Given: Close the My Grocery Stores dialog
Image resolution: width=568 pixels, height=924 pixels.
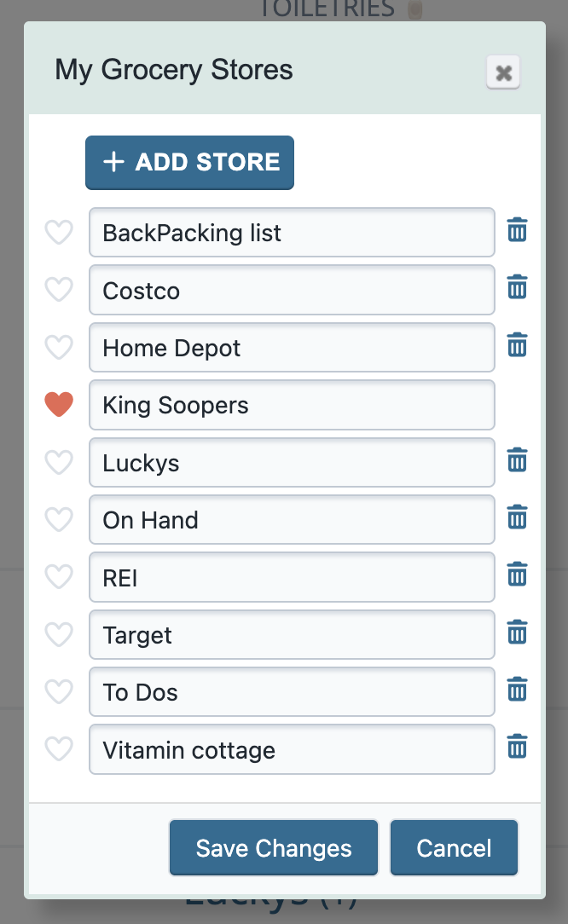Looking at the screenshot, I should (x=503, y=72).
